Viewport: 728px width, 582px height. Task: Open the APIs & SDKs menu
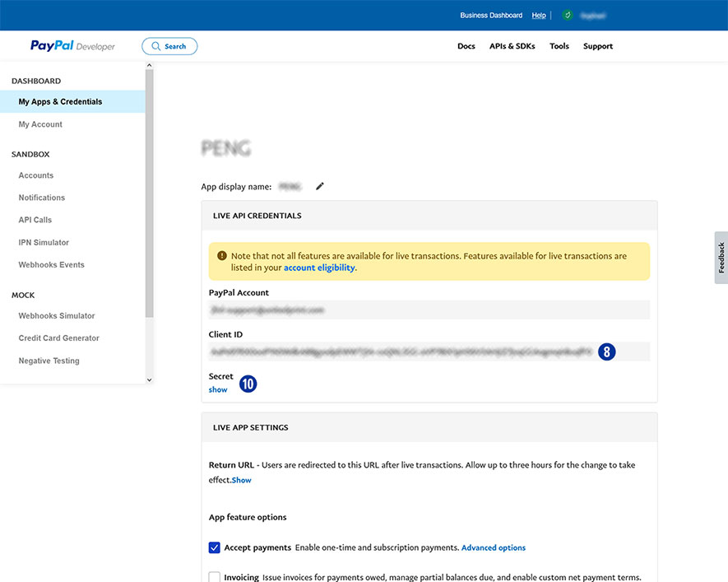point(512,46)
